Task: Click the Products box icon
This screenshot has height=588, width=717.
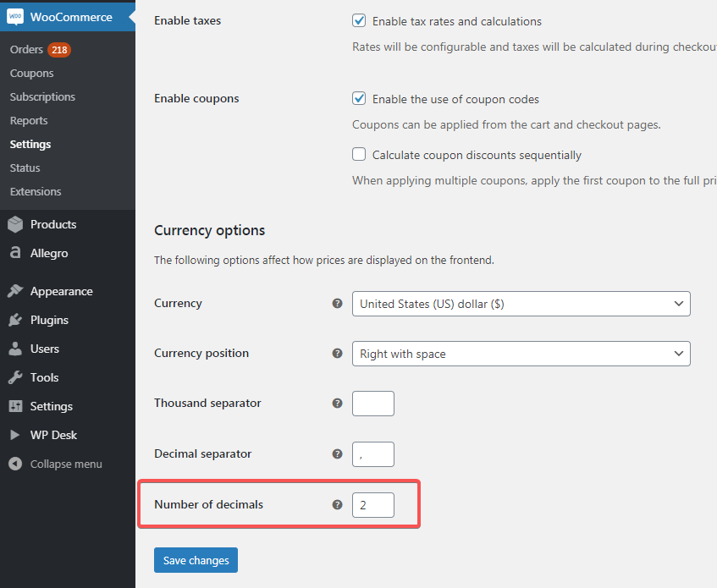Action: [15, 224]
